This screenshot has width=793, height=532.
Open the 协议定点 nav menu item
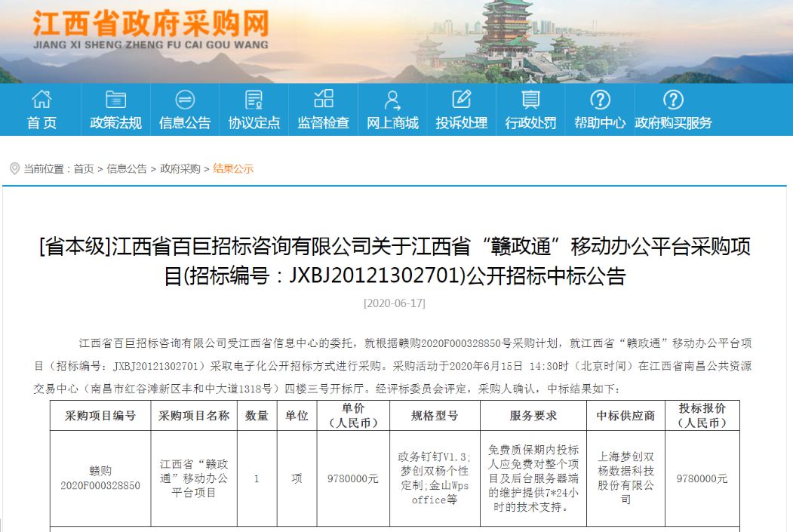pyautogui.click(x=254, y=123)
